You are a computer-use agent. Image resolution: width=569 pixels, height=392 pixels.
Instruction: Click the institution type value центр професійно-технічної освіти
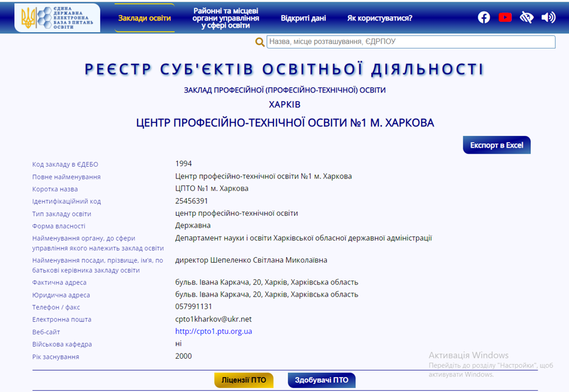tap(236, 213)
